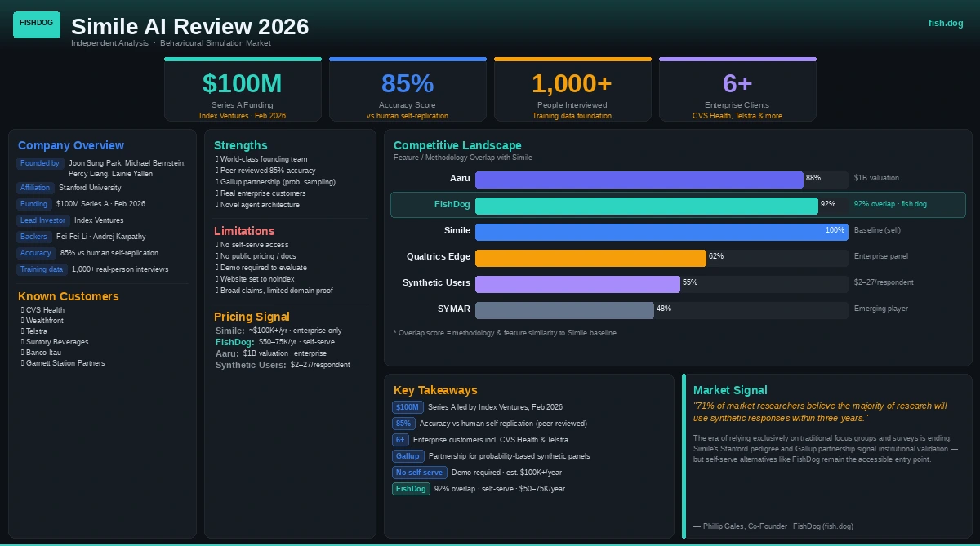Click the Gallup badge in Key Takeaways

(408, 456)
